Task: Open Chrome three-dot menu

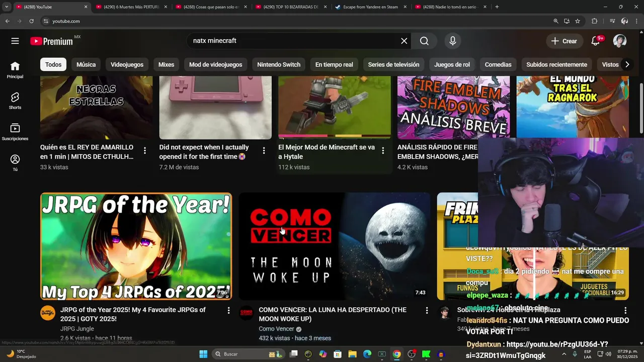Action: 637,21
